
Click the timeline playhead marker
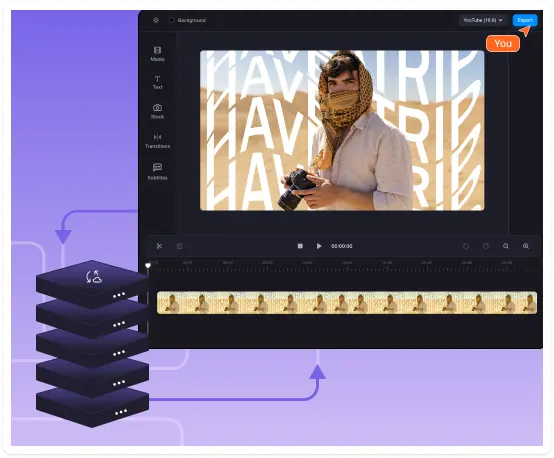click(148, 265)
